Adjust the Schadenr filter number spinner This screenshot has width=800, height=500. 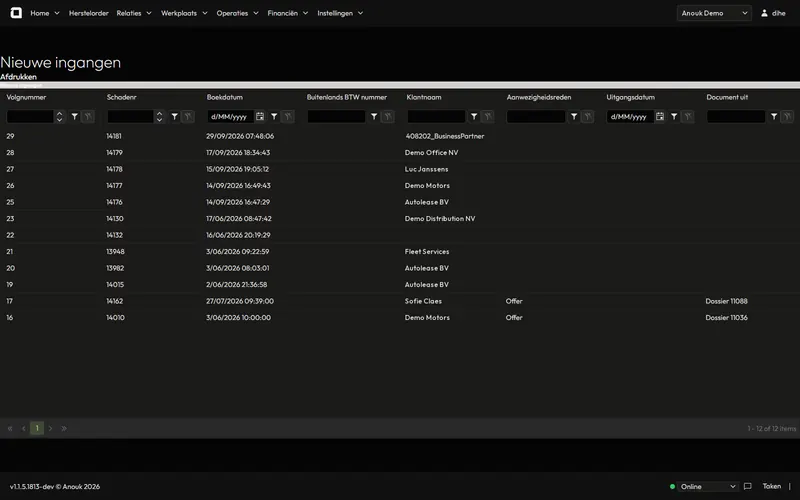pyautogui.click(x=160, y=117)
